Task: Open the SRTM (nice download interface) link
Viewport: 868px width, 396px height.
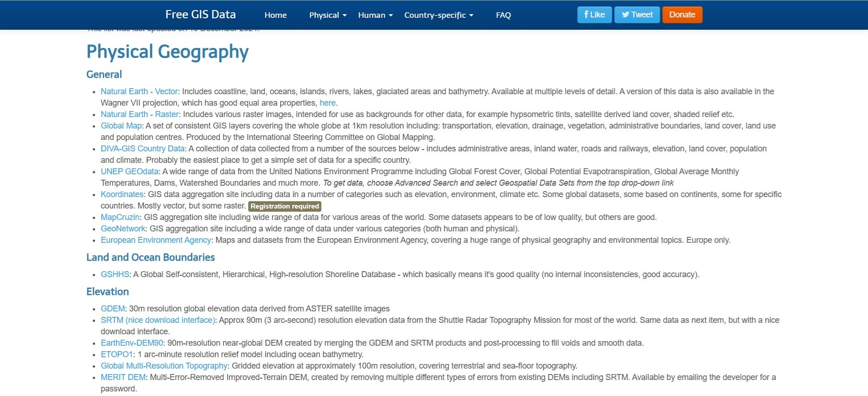Action: pyautogui.click(x=158, y=320)
